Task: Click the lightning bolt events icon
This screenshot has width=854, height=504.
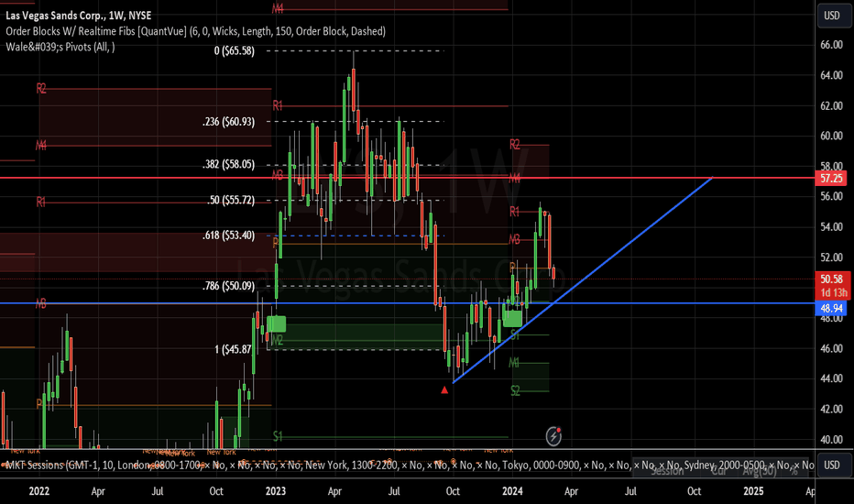Action: tap(553, 436)
